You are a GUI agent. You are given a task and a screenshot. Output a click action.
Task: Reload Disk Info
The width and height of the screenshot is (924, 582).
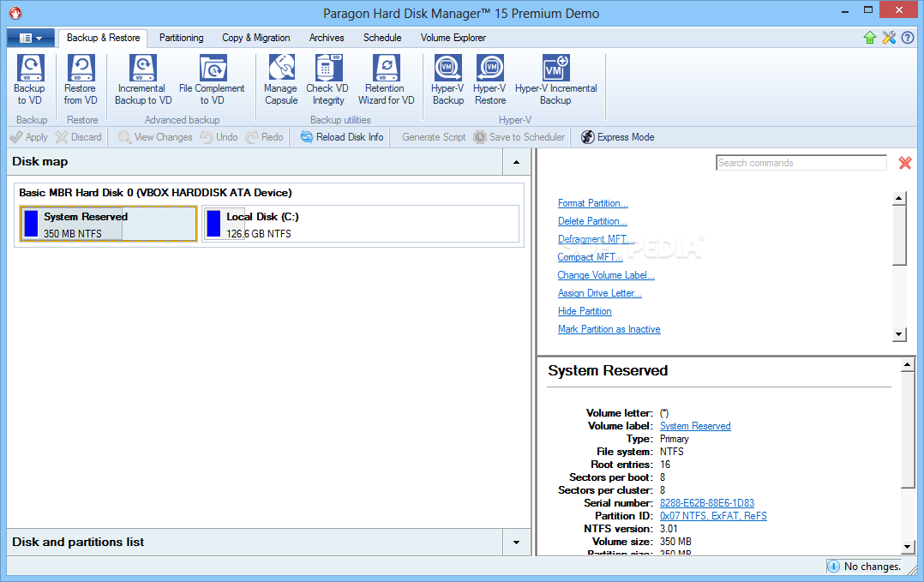click(x=342, y=137)
